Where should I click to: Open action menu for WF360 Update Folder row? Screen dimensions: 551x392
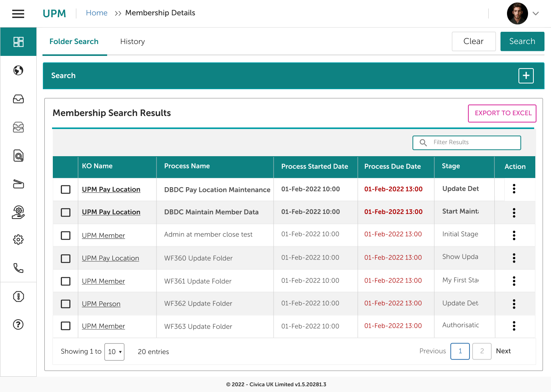pyautogui.click(x=514, y=258)
